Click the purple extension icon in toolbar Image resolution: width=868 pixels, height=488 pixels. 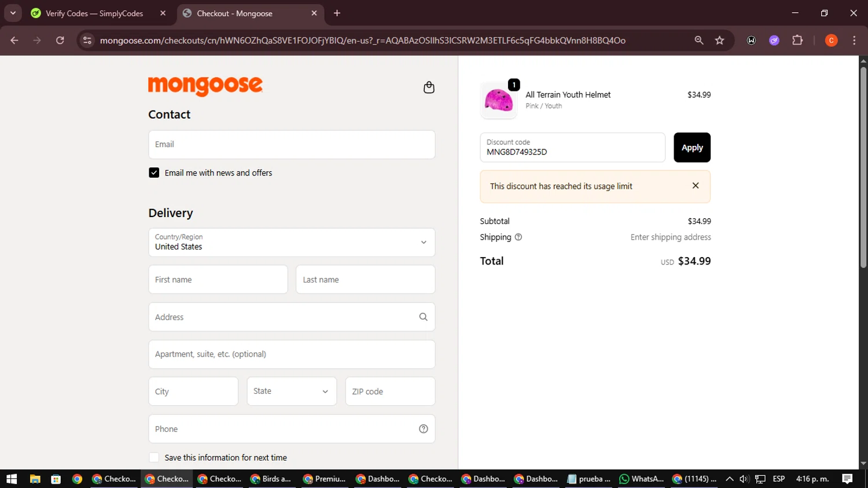point(774,41)
